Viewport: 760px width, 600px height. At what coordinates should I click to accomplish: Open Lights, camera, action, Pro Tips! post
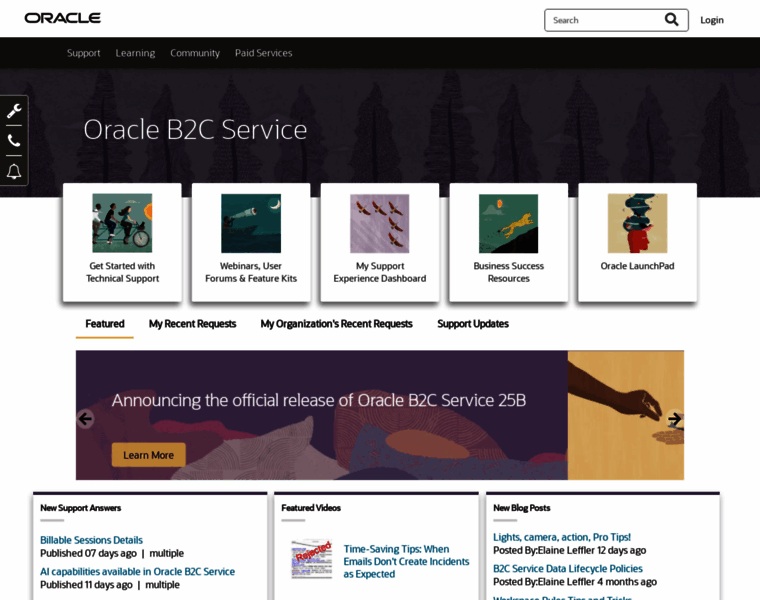tap(562, 537)
